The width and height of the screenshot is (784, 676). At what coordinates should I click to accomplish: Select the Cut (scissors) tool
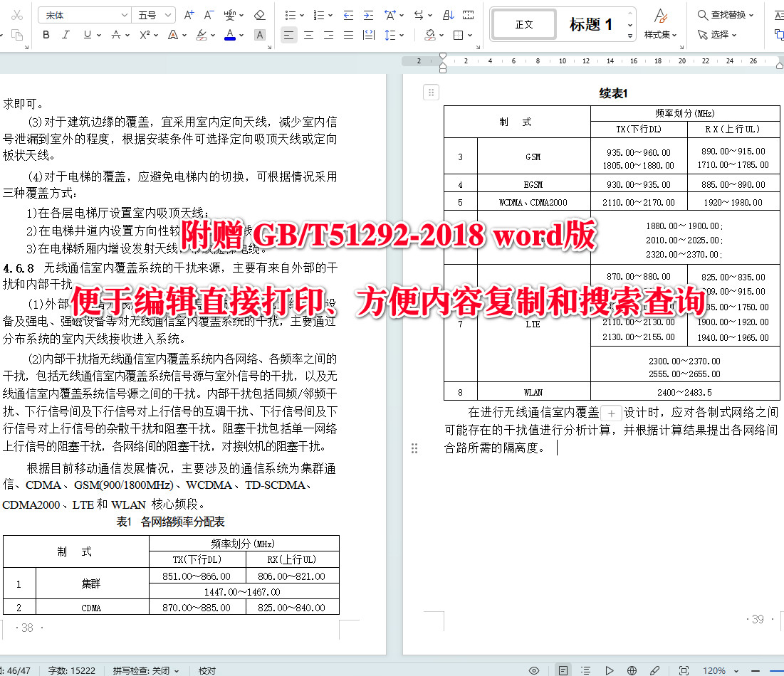point(16,14)
